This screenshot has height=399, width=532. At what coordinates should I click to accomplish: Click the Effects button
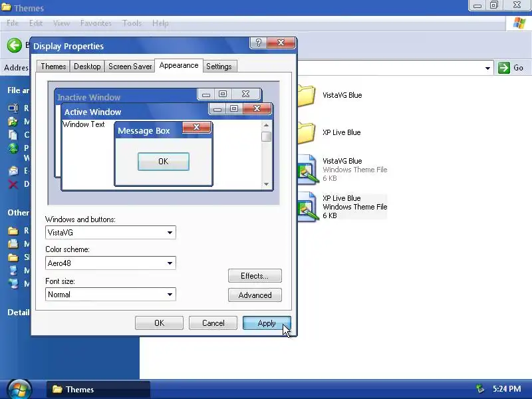click(x=255, y=276)
